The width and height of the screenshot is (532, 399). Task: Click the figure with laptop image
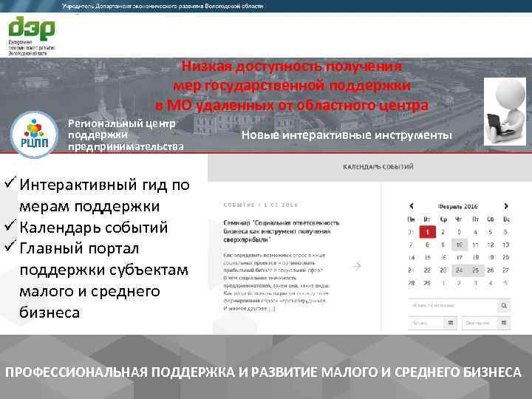pos(505,112)
